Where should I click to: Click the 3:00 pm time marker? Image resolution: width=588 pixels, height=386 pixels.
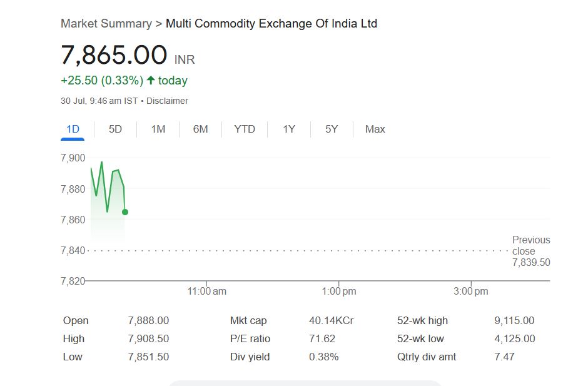coord(471,291)
